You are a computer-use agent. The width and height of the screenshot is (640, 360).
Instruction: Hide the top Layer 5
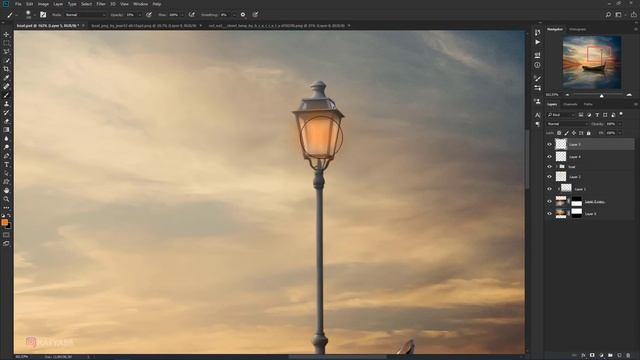[549, 144]
